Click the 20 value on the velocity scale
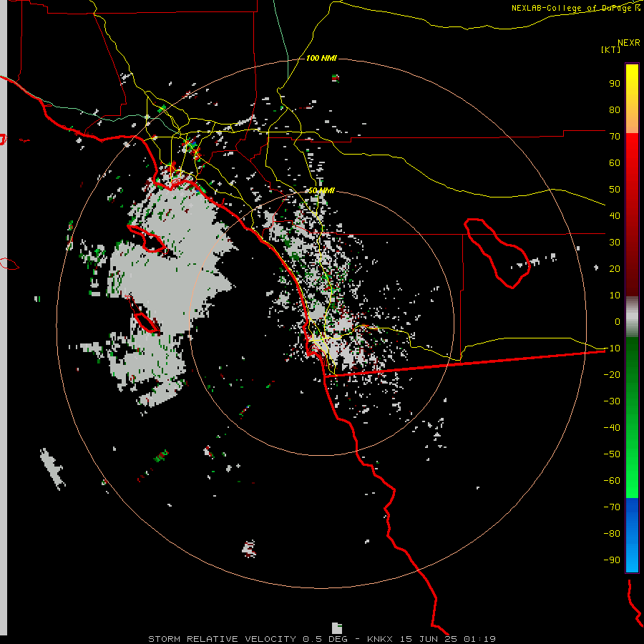The image size is (644, 644). [615, 268]
